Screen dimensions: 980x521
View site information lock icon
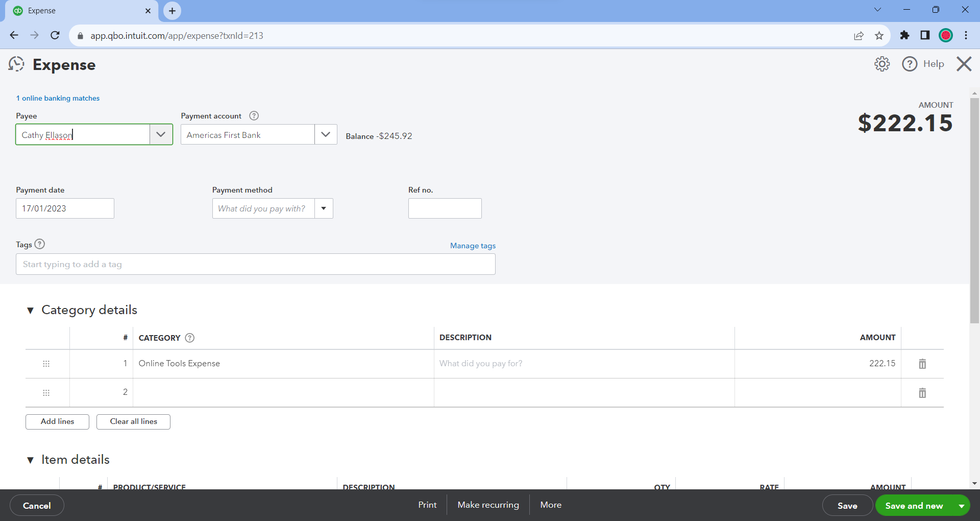click(x=80, y=36)
